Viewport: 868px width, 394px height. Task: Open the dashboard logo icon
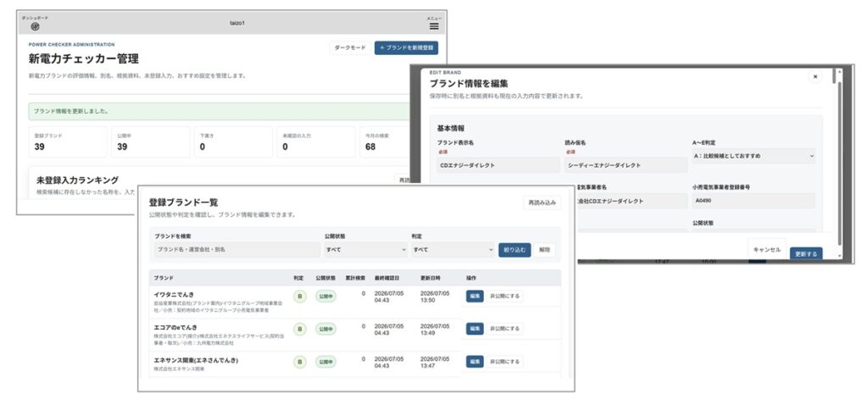35,26
